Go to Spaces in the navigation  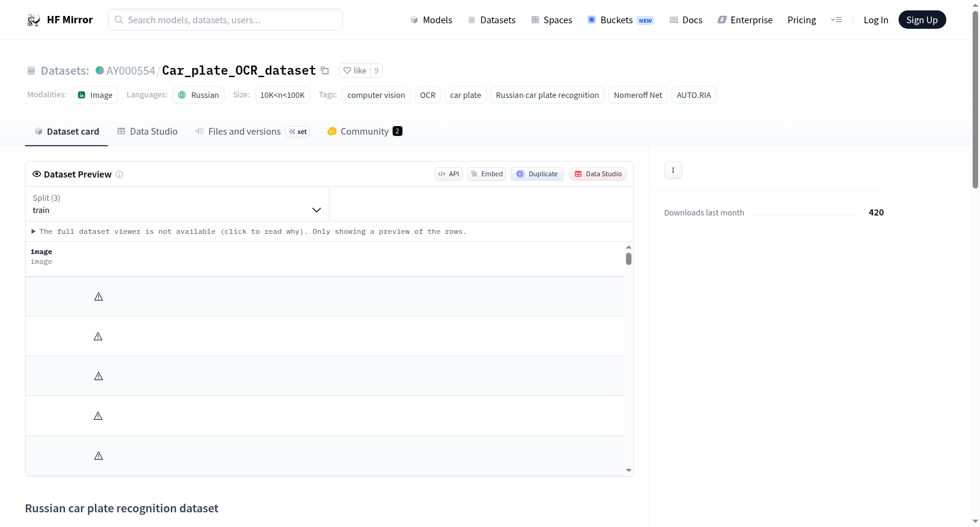tap(552, 20)
